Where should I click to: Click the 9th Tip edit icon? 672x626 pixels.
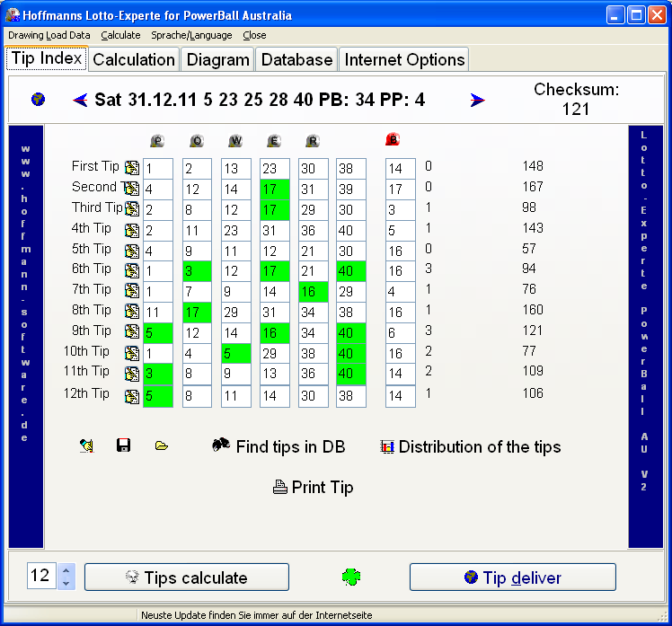(132, 331)
